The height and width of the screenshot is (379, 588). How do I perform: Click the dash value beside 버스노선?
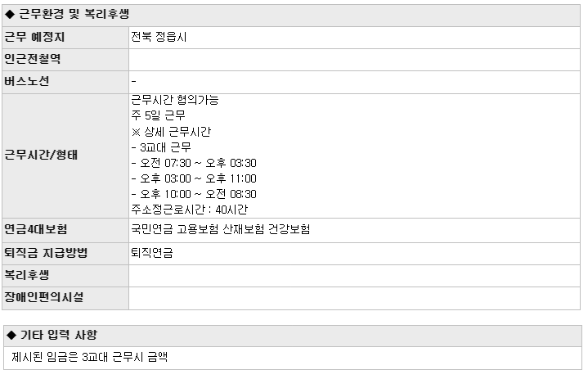tap(133, 81)
